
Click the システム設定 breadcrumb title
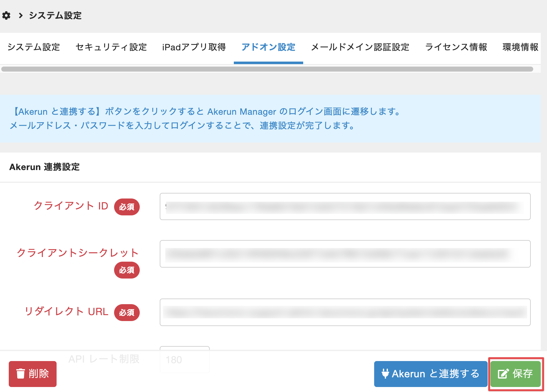pyautogui.click(x=55, y=15)
